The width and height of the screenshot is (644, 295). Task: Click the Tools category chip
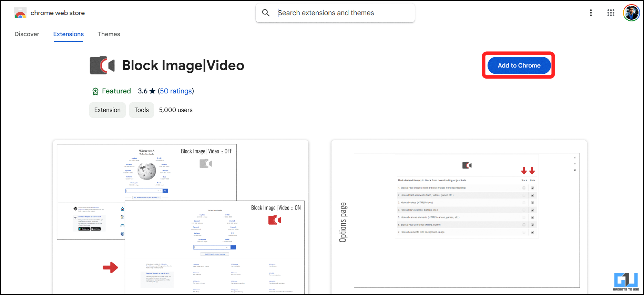click(x=142, y=110)
